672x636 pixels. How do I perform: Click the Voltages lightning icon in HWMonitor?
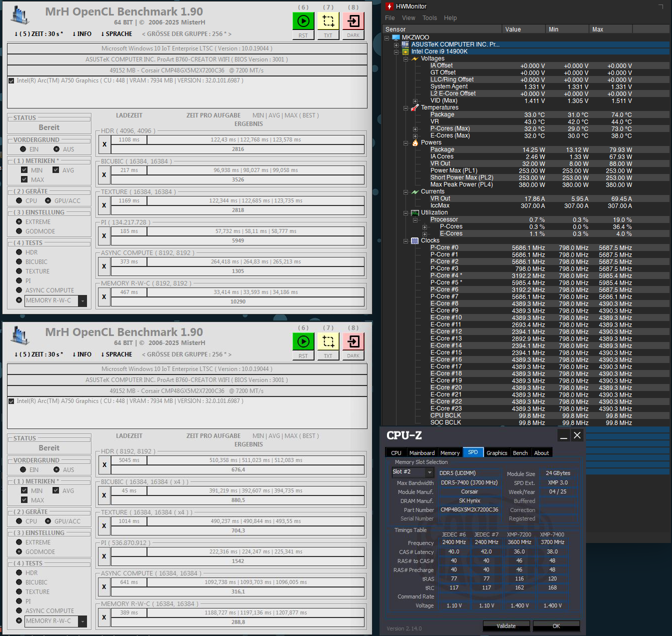tap(415, 58)
